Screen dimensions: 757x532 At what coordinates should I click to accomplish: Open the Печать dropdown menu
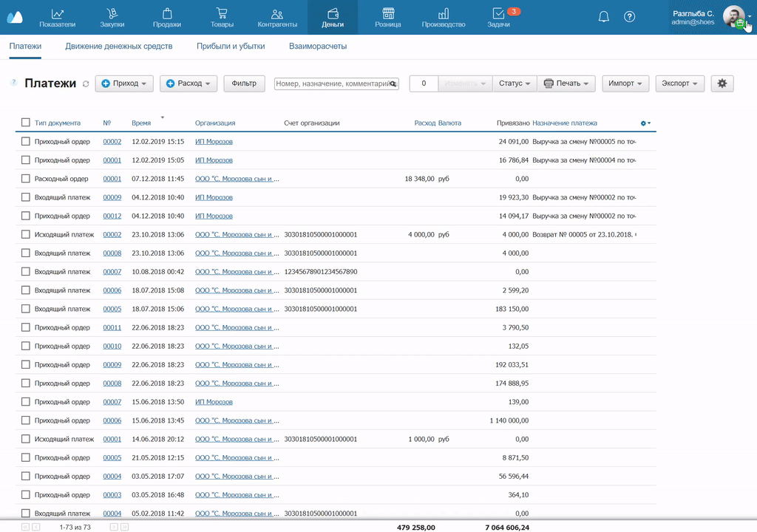pyautogui.click(x=566, y=83)
